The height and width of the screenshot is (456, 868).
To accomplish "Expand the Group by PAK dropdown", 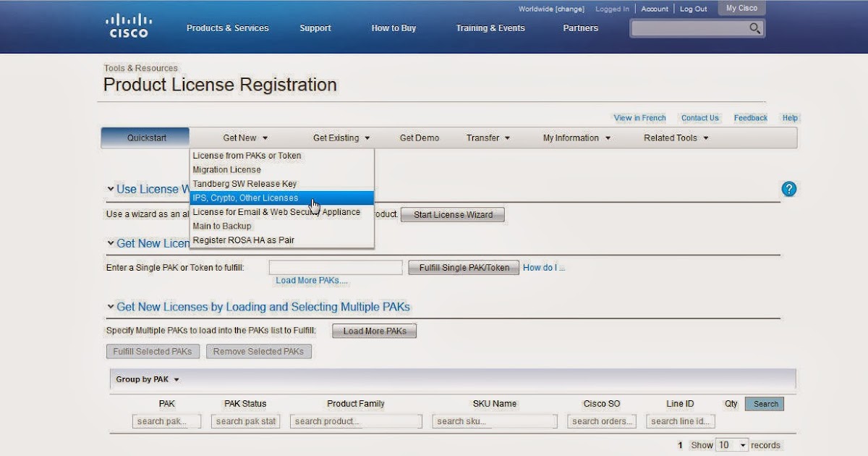I will pos(148,379).
